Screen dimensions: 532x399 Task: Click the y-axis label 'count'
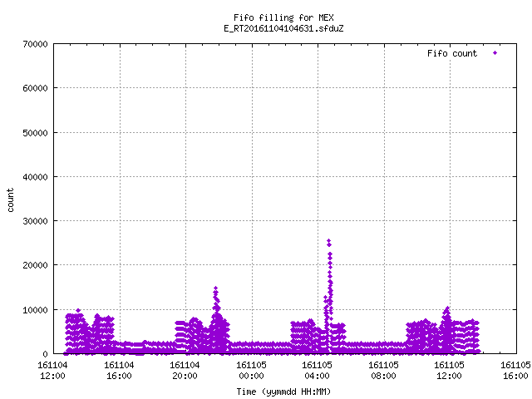[x=11, y=200]
